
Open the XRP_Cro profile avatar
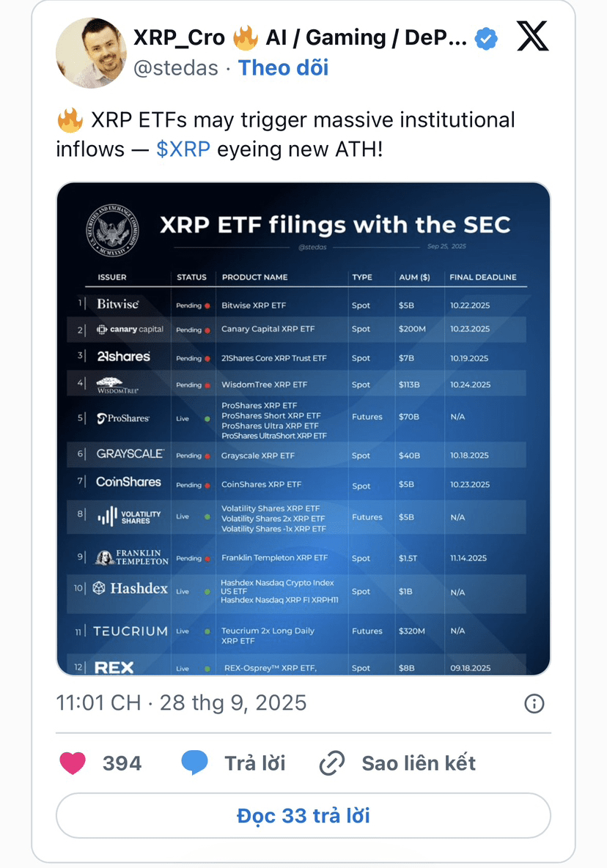[x=92, y=53]
